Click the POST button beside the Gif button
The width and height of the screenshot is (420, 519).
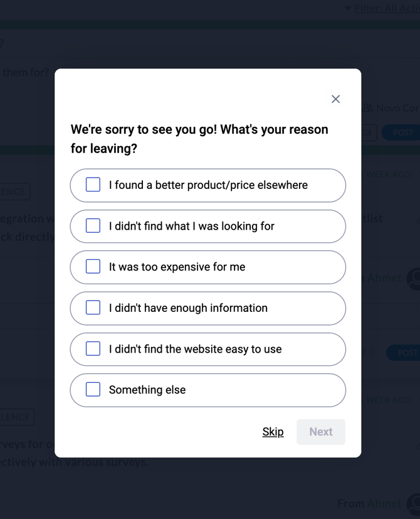pos(401,132)
